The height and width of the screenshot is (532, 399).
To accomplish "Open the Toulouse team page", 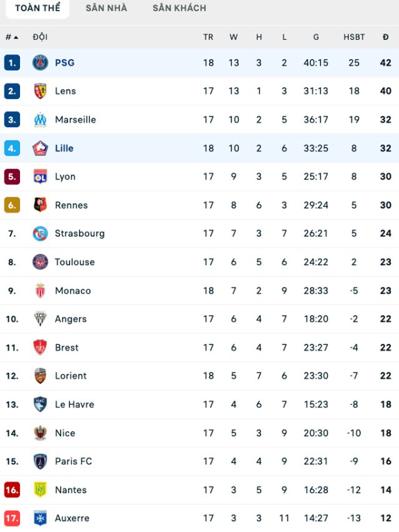I will click(75, 262).
